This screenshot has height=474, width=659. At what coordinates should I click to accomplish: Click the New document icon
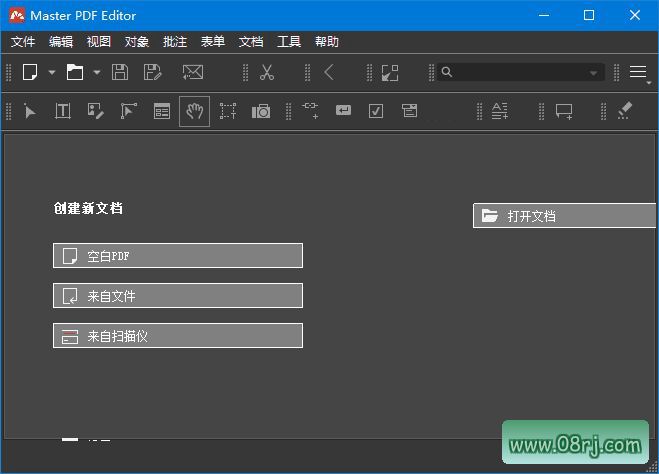(30, 72)
